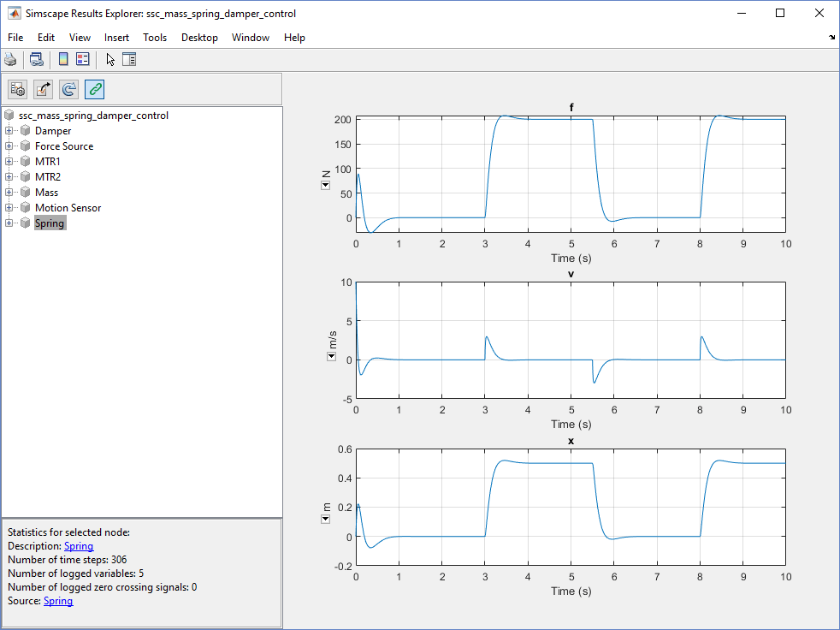Open the Insert menu
The width and height of the screenshot is (840, 630).
click(x=117, y=38)
